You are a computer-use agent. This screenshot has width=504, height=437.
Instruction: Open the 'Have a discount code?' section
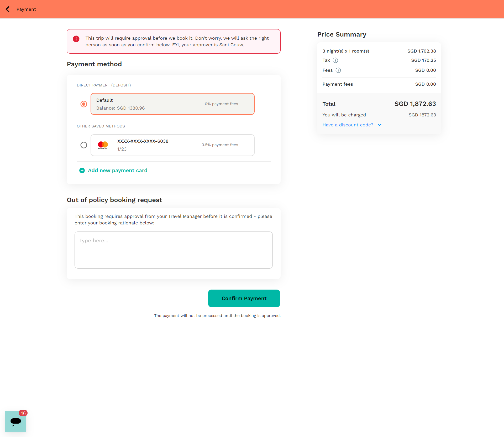[x=348, y=125]
